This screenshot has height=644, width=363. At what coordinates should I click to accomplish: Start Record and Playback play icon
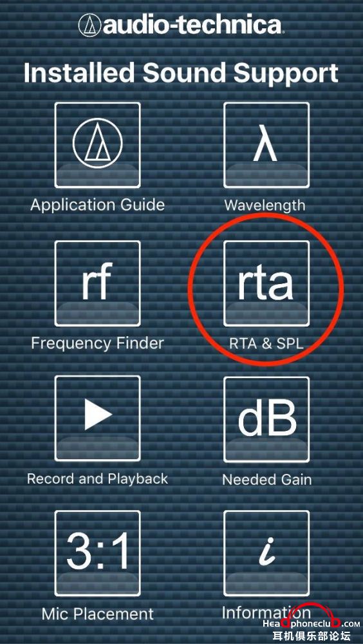click(x=98, y=419)
